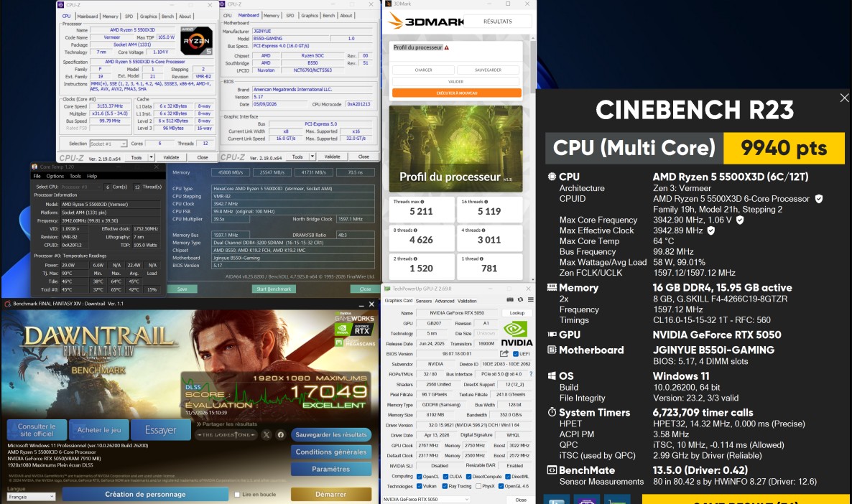Click the Core Temp title bar icon
This screenshot has width=852, height=504.
click(x=34, y=167)
